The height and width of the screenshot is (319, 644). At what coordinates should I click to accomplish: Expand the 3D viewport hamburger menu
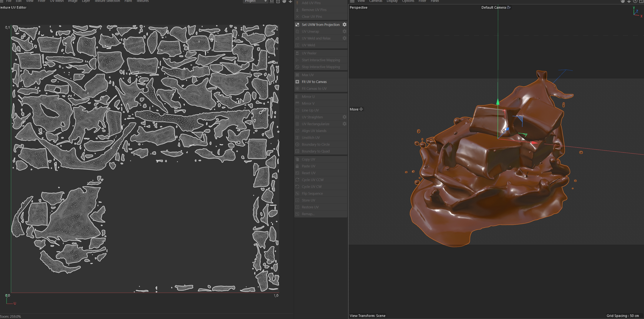[352, 1]
